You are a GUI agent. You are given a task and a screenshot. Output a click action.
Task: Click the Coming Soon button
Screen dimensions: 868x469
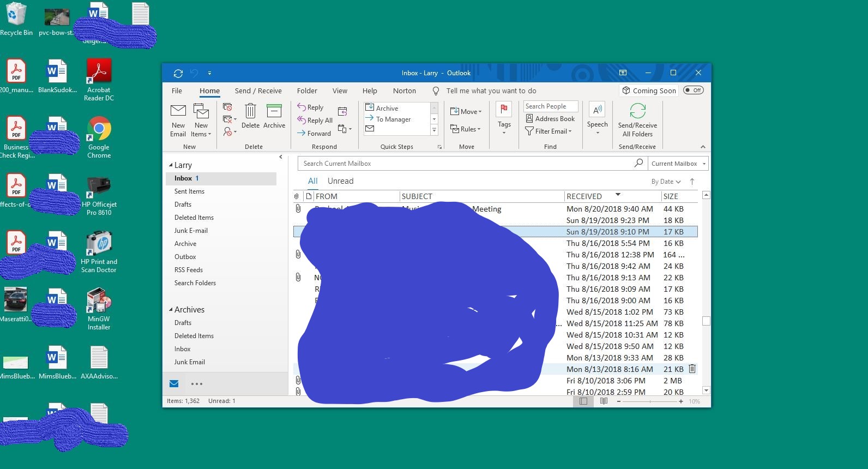(x=649, y=91)
